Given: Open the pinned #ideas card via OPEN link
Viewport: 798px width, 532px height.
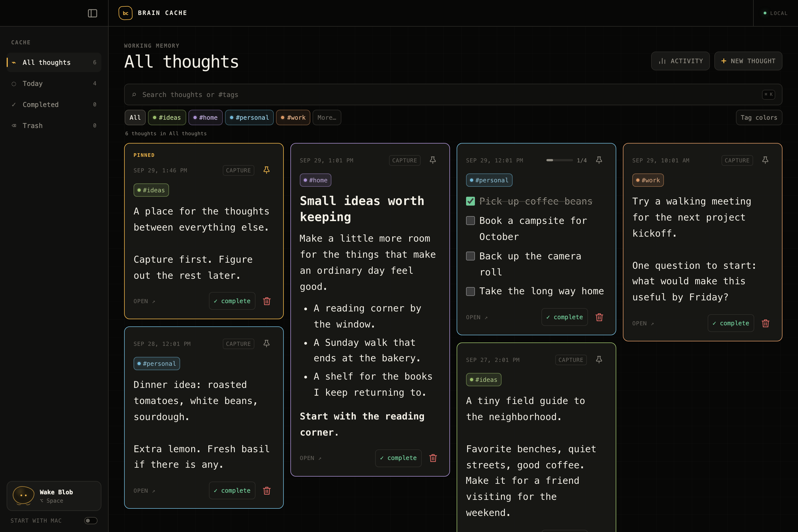Looking at the screenshot, I should [x=144, y=301].
